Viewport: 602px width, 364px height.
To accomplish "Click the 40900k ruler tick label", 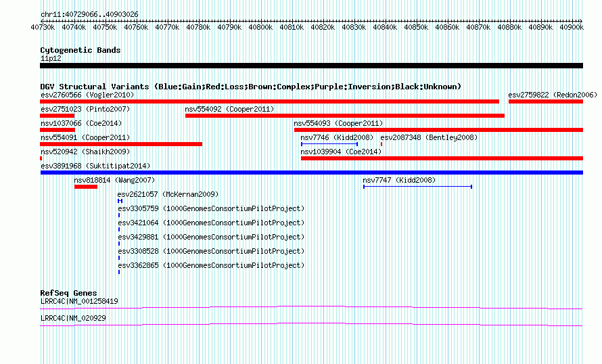I will (x=572, y=27).
